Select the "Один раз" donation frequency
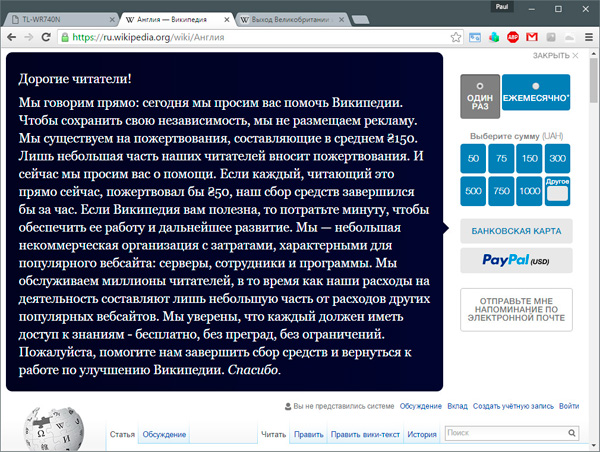 click(x=479, y=94)
